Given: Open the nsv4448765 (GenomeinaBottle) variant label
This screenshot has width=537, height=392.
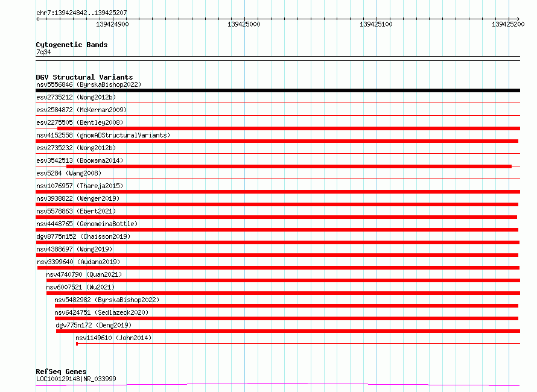Looking at the screenshot, I should pyautogui.click(x=87, y=224).
